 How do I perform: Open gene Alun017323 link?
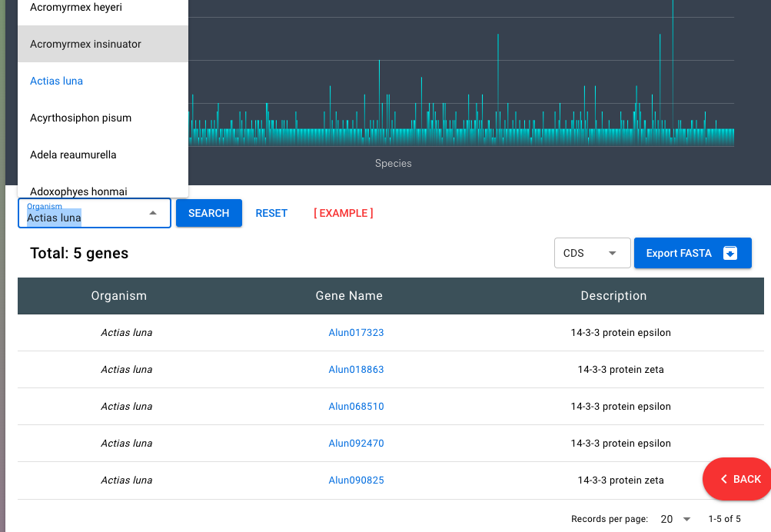[x=356, y=333]
